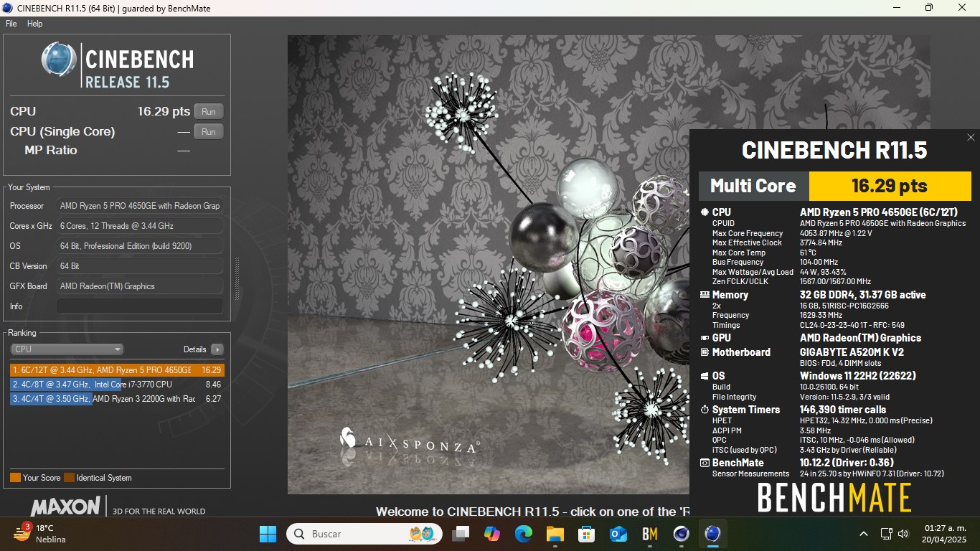Click the OS icon in BenchMate panel
Viewport: 980px width, 551px height.
(705, 376)
